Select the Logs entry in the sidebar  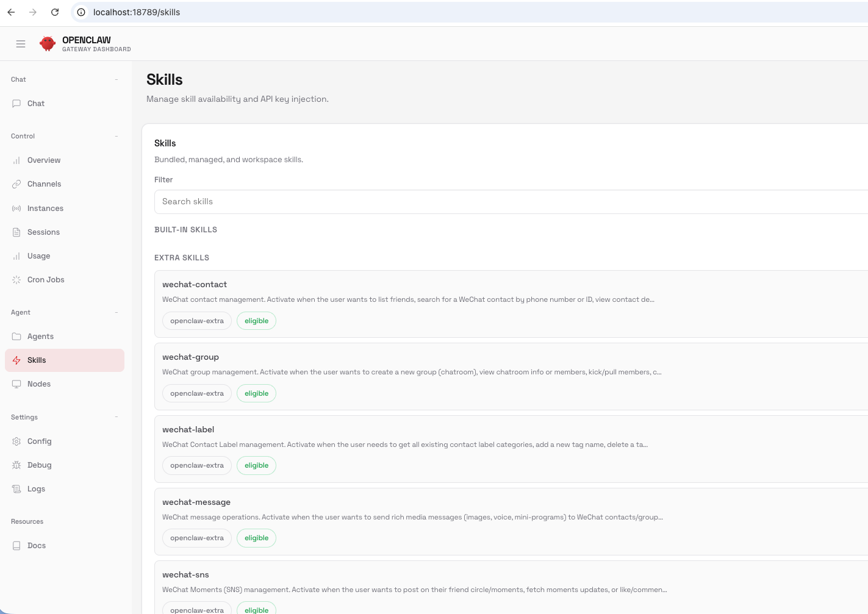(x=36, y=488)
